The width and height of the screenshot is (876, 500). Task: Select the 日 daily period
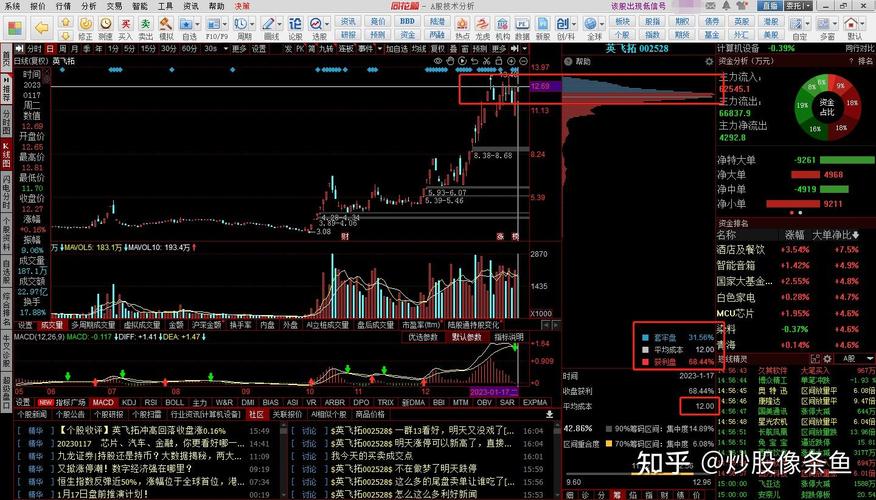pos(50,49)
